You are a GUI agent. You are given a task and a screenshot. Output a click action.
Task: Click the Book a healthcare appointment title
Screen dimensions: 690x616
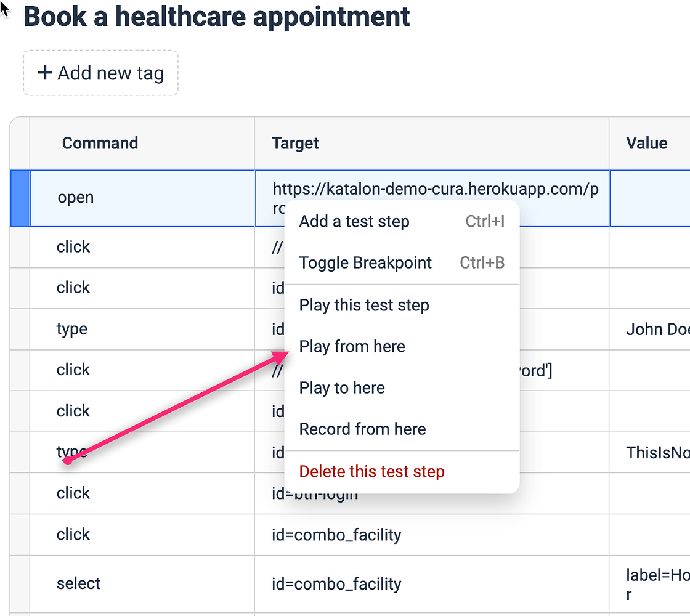coord(216,17)
